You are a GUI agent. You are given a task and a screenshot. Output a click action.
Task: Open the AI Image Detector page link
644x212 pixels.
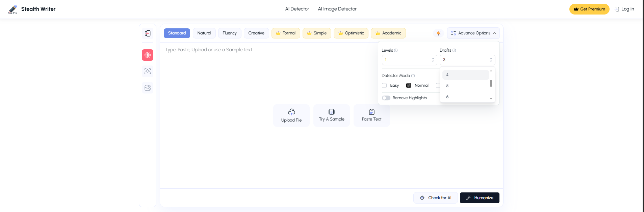pyautogui.click(x=337, y=9)
